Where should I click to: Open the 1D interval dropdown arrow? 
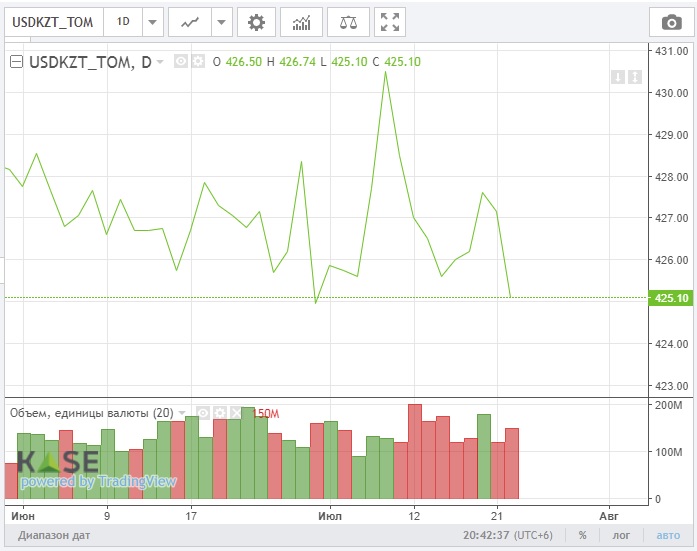tap(152, 22)
